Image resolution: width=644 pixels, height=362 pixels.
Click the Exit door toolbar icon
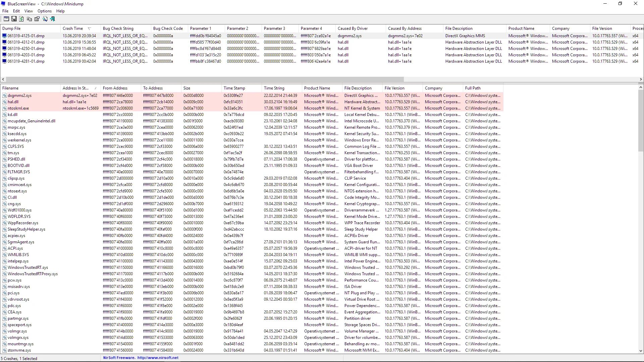coord(53,19)
